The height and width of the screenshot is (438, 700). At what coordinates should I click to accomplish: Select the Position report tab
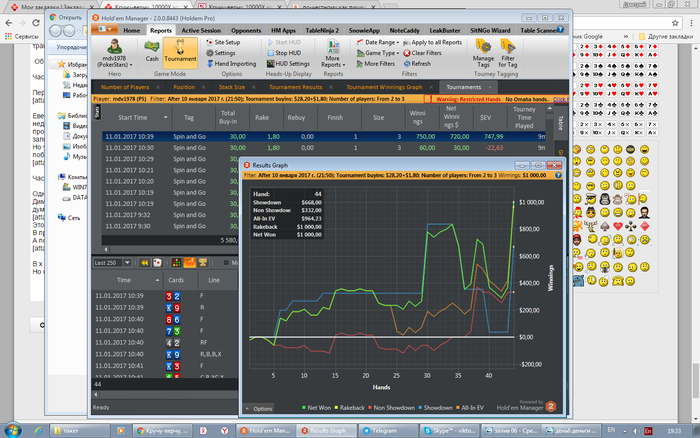pos(184,87)
